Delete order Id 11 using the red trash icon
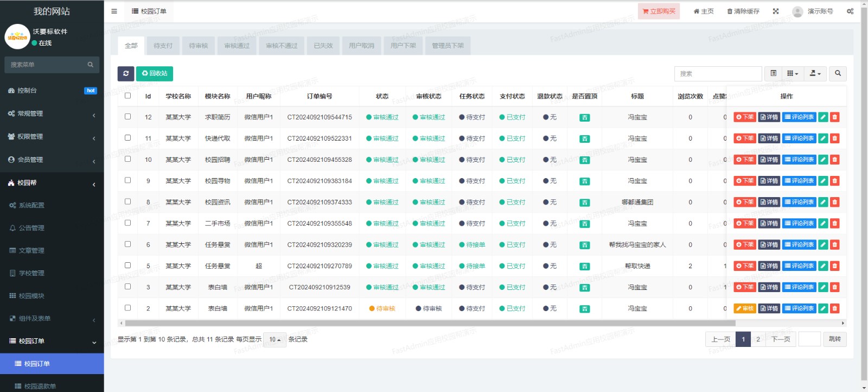This screenshot has height=392, width=868. pos(835,138)
